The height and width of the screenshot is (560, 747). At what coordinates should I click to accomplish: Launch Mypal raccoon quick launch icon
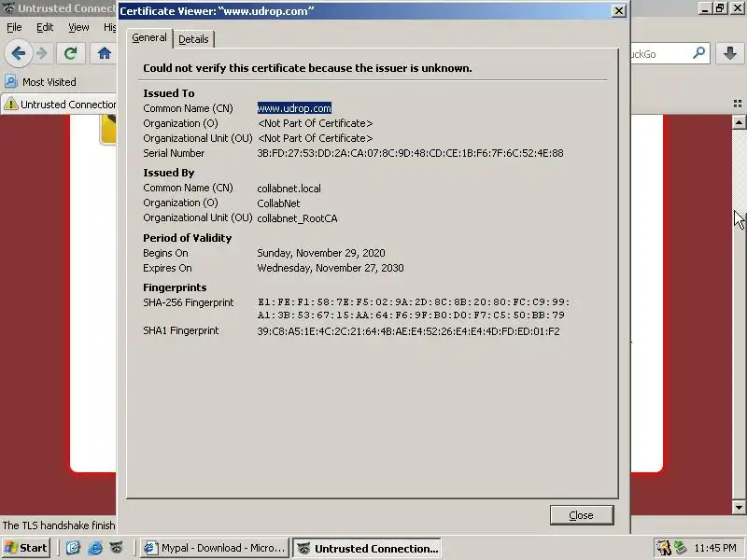[x=117, y=548]
